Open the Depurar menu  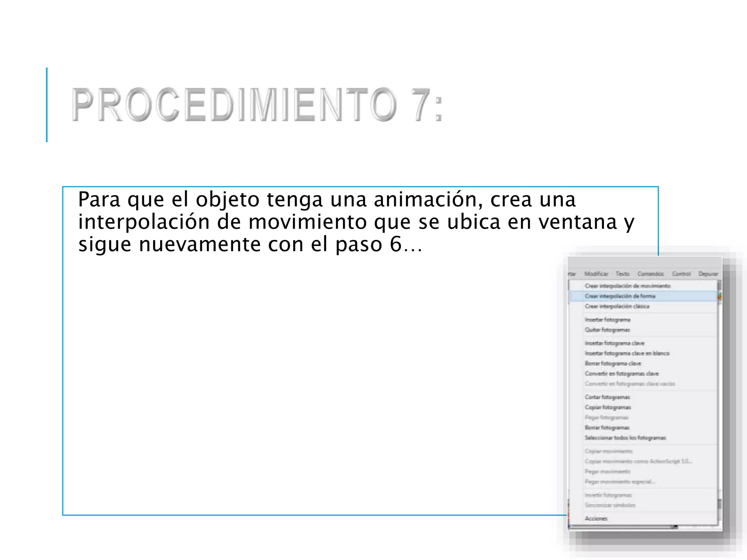[708, 273]
